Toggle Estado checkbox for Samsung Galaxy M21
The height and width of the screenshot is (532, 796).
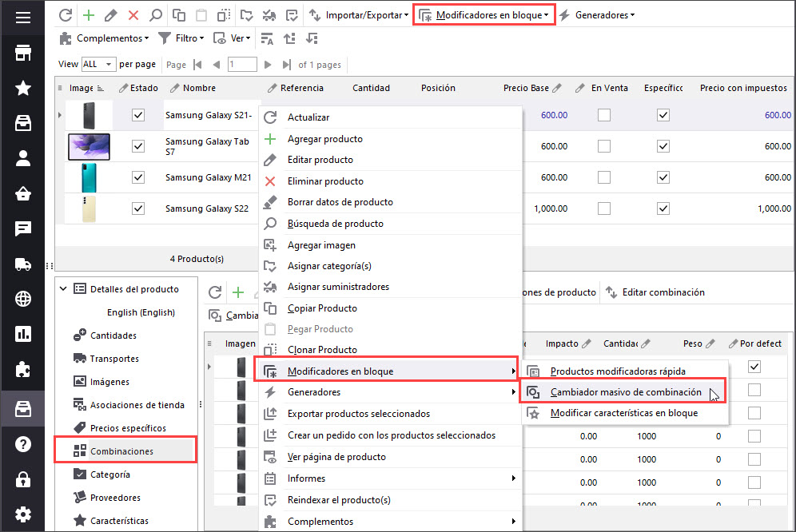pos(138,177)
